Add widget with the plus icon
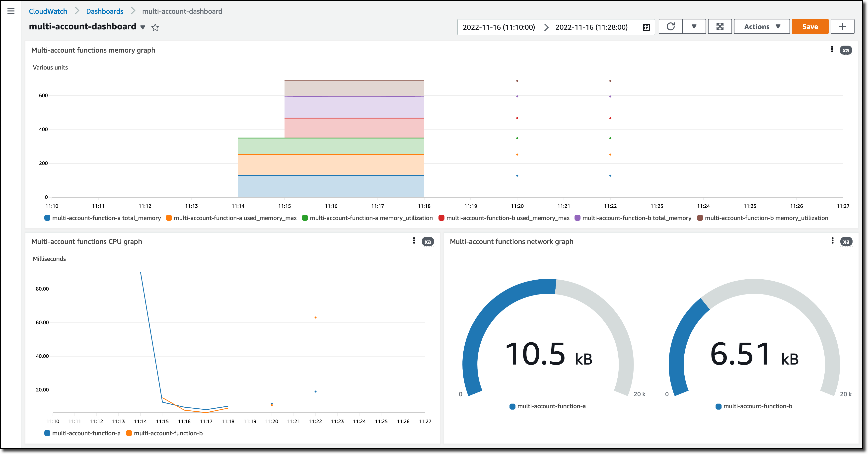The height and width of the screenshot is (454, 868). [842, 27]
